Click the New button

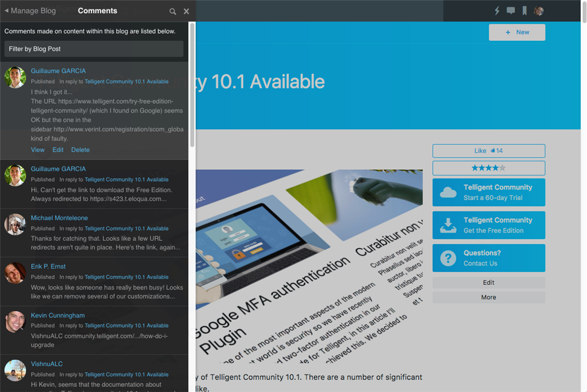(517, 32)
